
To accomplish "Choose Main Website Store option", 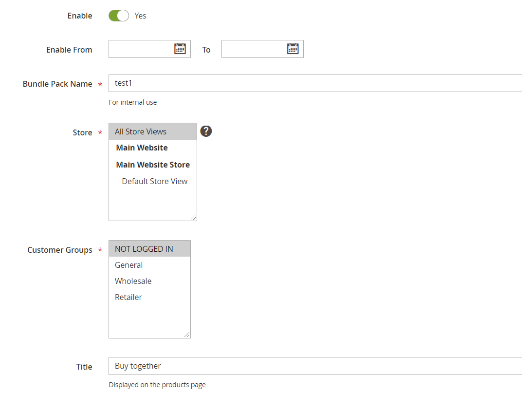I will point(153,165).
